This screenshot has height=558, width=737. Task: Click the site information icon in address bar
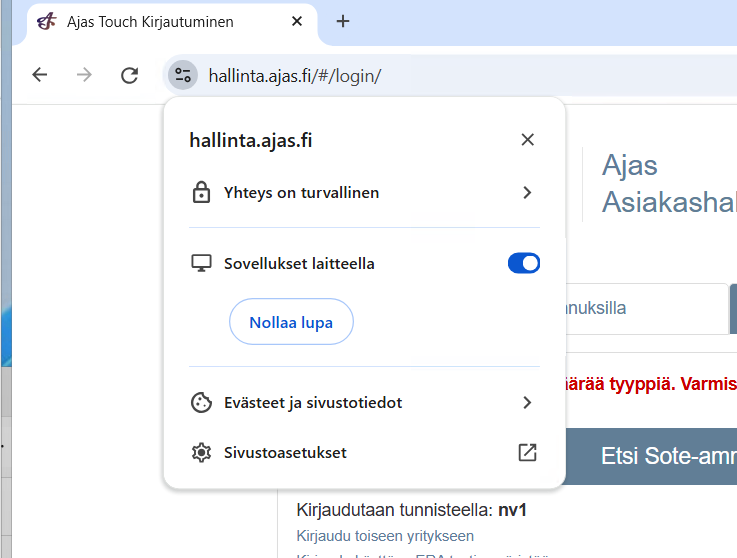point(182,75)
